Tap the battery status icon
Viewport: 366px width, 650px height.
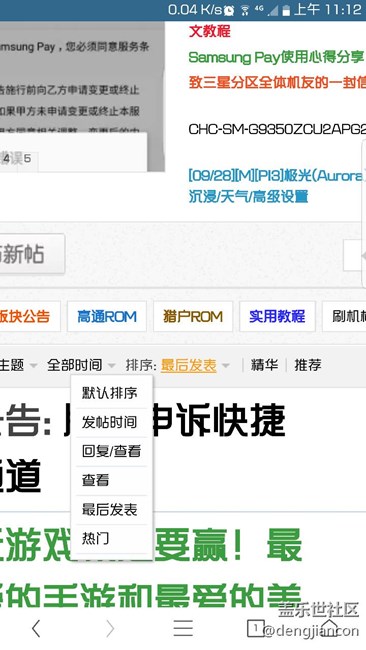[x=286, y=10]
